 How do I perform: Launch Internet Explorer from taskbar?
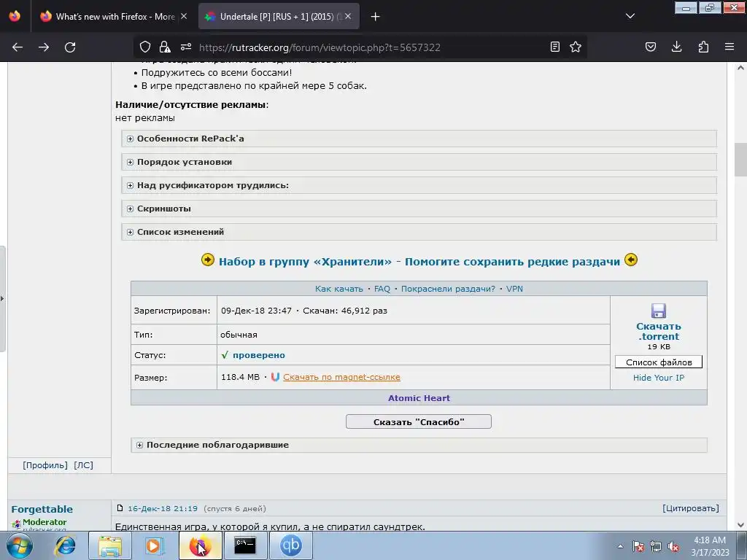click(x=65, y=545)
